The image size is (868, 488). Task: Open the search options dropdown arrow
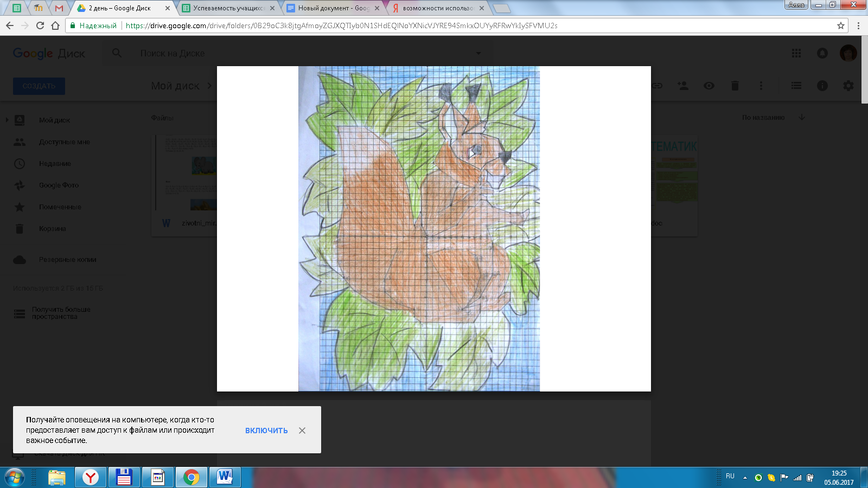tap(478, 53)
